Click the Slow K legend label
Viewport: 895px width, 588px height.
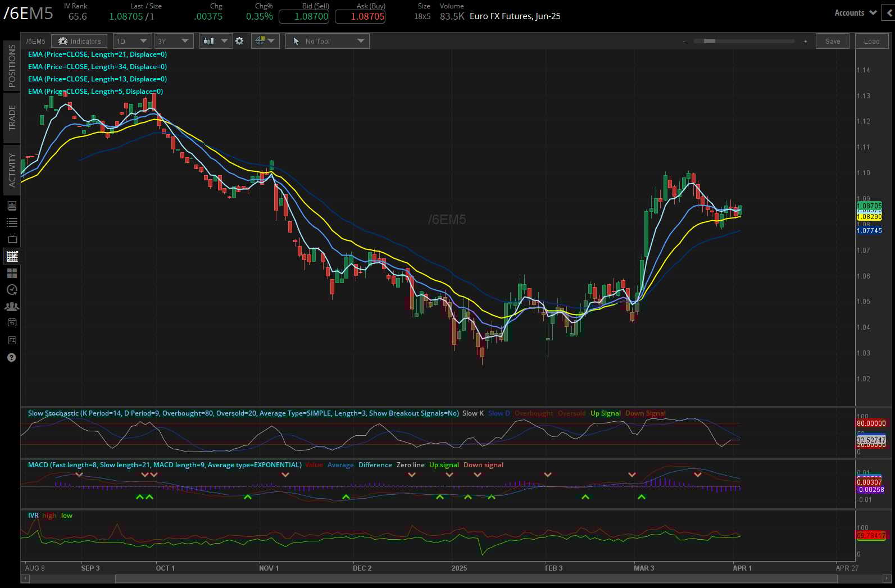pos(473,413)
